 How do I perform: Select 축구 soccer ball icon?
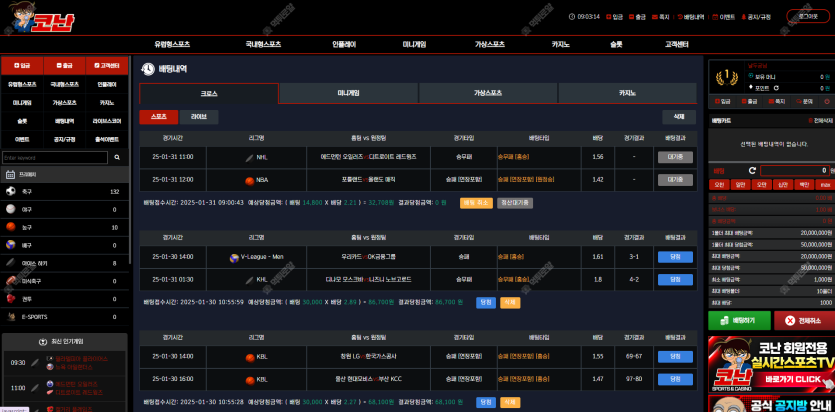tap(11, 192)
